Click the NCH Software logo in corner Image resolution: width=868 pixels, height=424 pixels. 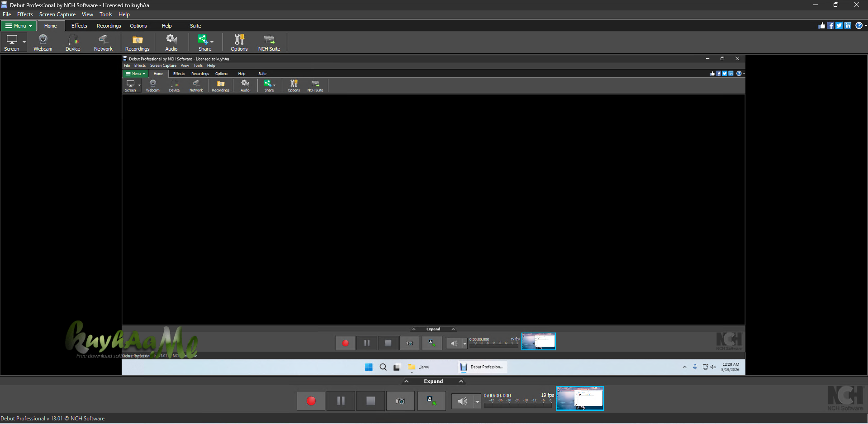coord(845,398)
